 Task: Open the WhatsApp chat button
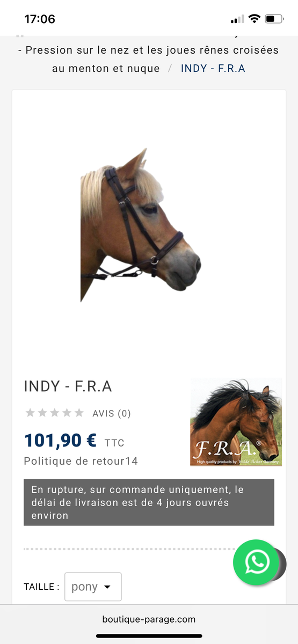[257, 562]
